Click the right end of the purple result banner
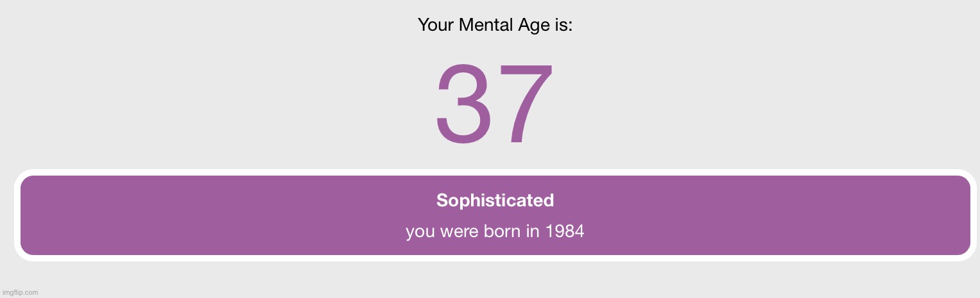The height and width of the screenshot is (298, 980). [950, 215]
